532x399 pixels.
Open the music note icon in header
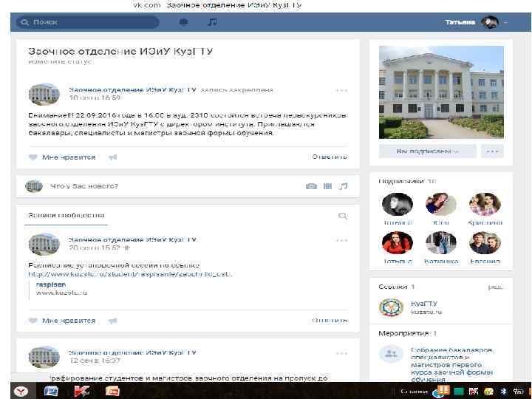coord(212,22)
